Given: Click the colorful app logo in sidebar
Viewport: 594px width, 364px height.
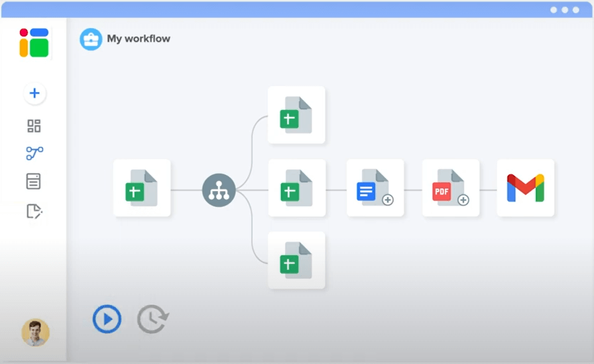Looking at the screenshot, I should (x=34, y=42).
